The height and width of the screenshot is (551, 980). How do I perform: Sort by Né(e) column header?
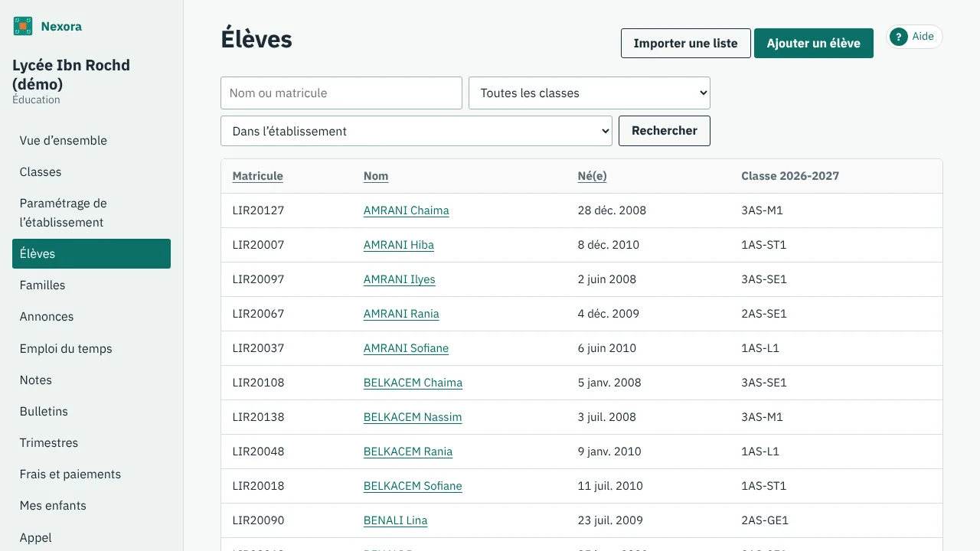click(x=592, y=176)
